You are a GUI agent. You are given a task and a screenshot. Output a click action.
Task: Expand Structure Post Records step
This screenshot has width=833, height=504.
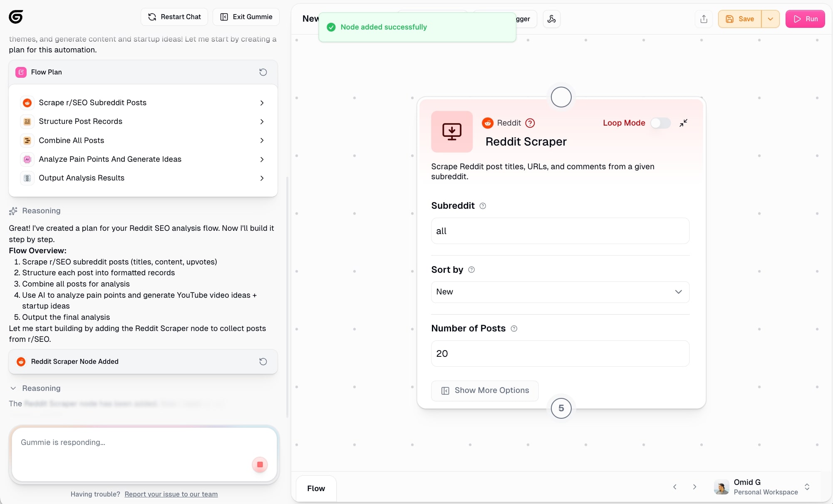[x=262, y=121]
